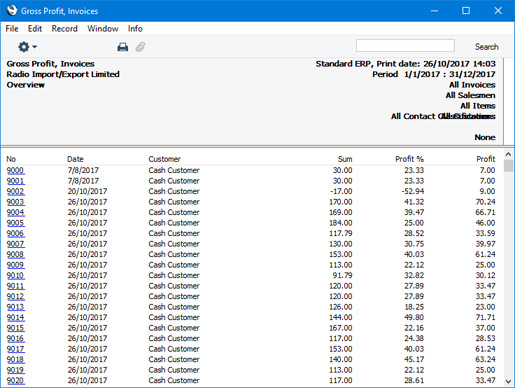Click profit percent value -52.94
515x388 pixels.
[x=413, y=191]
